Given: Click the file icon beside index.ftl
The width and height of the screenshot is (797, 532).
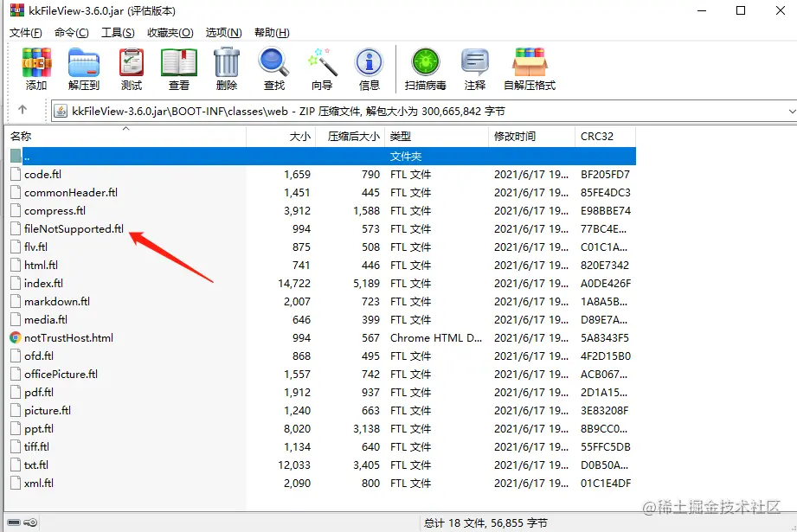Looking at the screenshot, I should coord(16,284).
